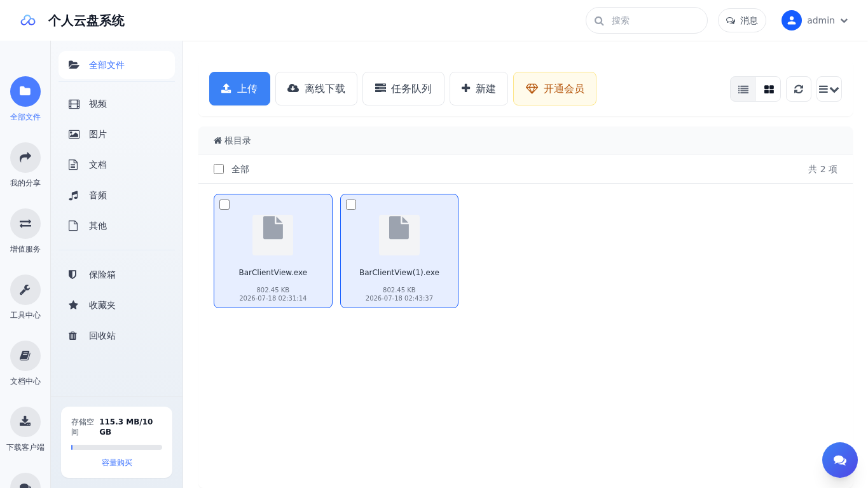
Task: Click the BarClientView(1).exe file name
Action: tap(399, 273)
